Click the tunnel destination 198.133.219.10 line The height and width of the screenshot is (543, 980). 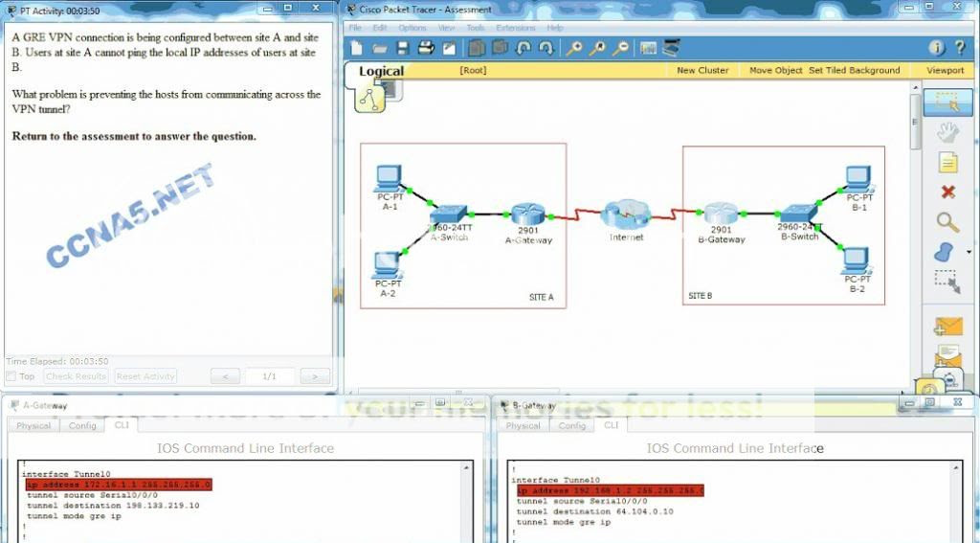(x=113, y=506)
